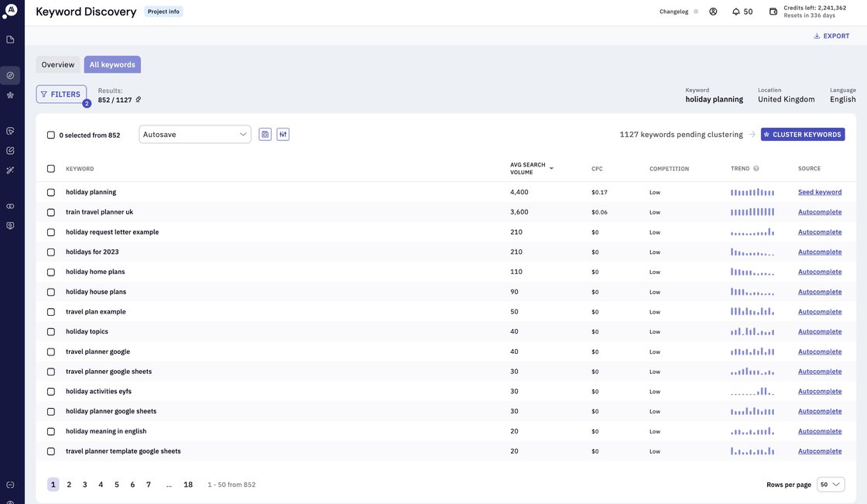Jump to last page 18
This screenshot has height=504, width=867.
(188, 485)
